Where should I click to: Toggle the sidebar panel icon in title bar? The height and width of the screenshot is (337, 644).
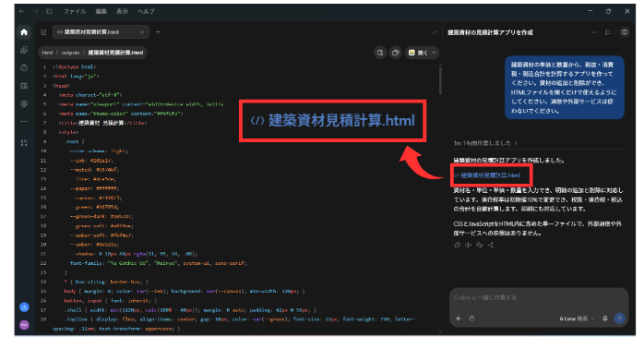(x=49, y=11)
